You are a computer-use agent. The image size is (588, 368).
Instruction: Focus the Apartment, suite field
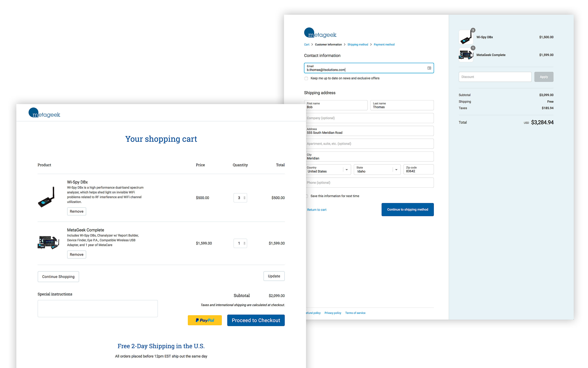coord(370,144)
